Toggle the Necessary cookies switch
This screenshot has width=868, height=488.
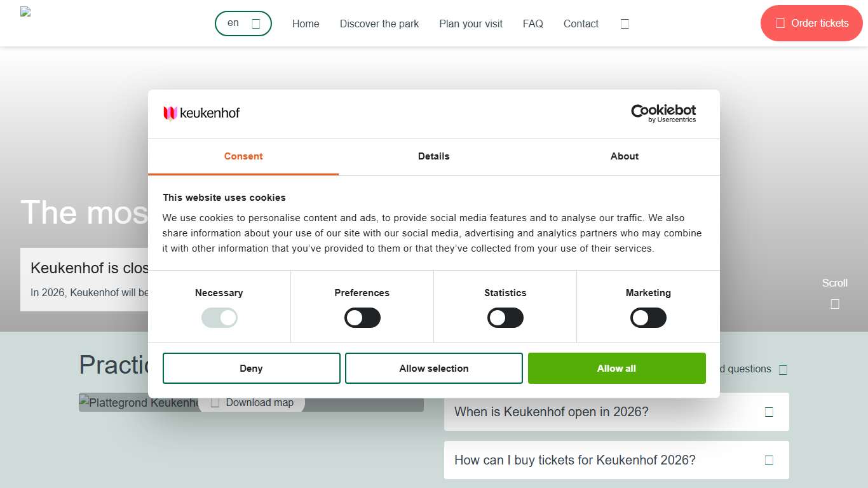(219, 318)
